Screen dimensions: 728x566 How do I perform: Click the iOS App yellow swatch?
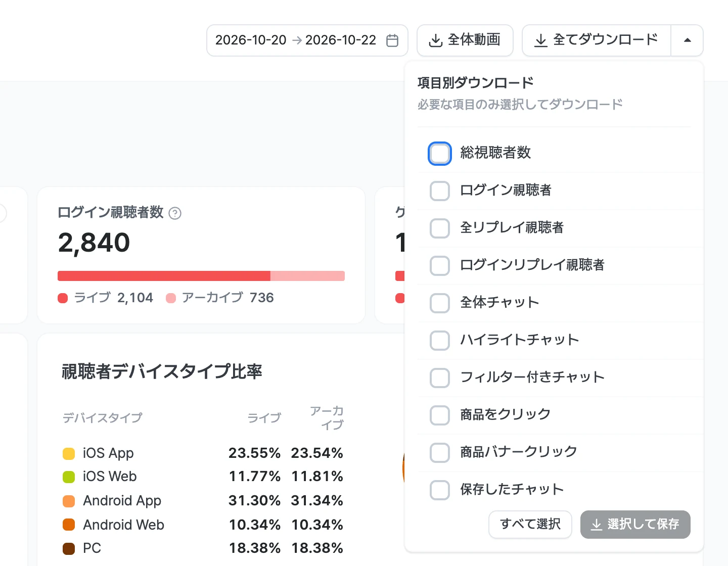coord(69,454)
